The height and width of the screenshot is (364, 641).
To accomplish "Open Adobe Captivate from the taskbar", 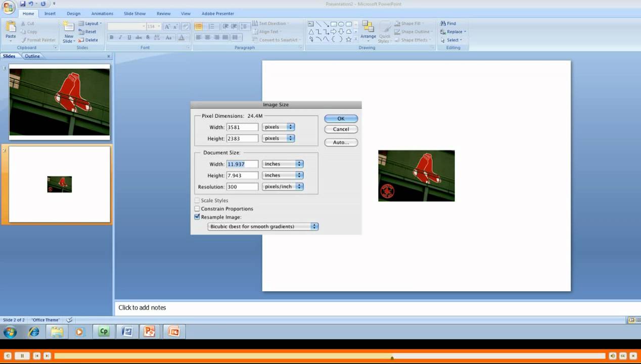I will [104, 332].
